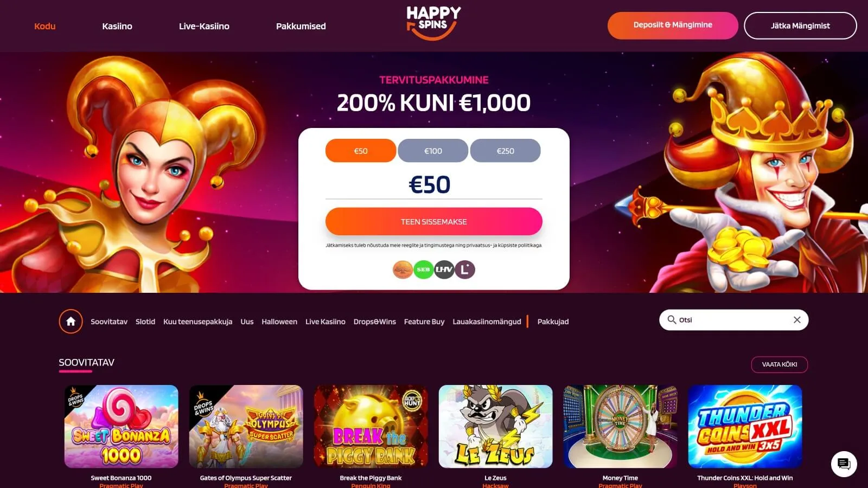
Task: Choose the Swedbank orange payment icon
Action: pos(403,269)
